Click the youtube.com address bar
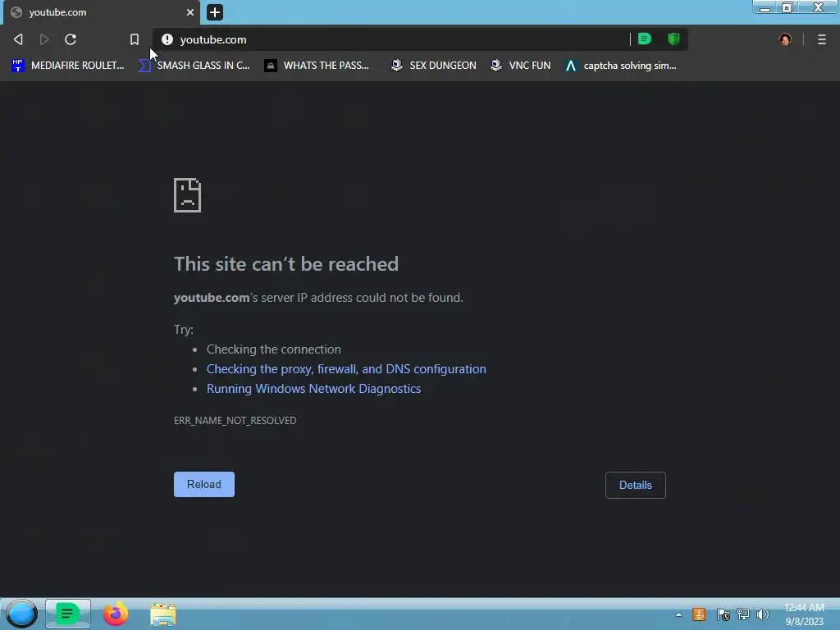Viewport: 840px width, 630px height. point(391,39)
